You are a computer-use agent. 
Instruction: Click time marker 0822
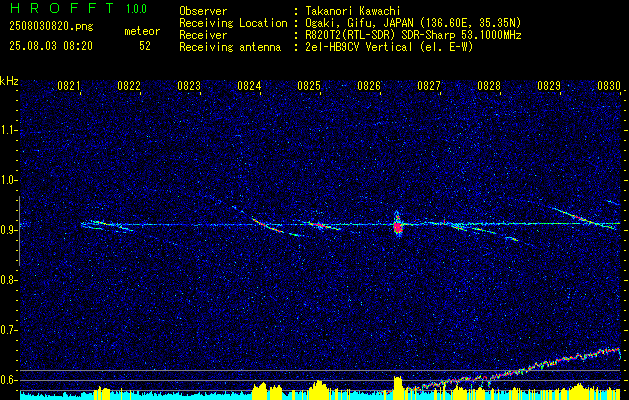tap(129, 86)
